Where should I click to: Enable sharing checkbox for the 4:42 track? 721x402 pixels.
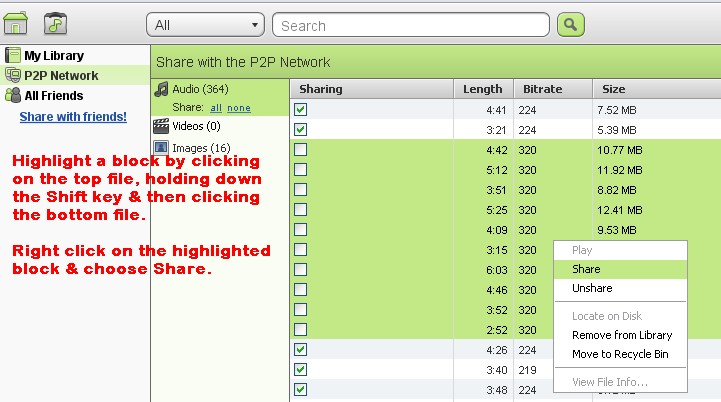point(301,150)
